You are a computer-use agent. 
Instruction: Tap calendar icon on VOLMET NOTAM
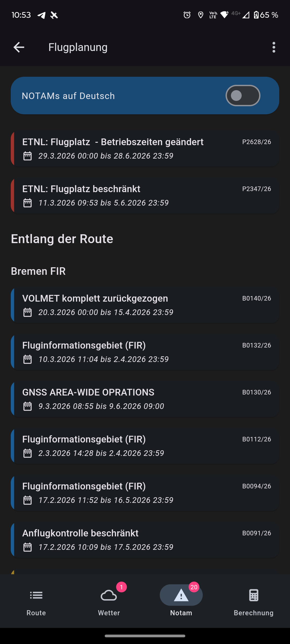pos(27,312)
